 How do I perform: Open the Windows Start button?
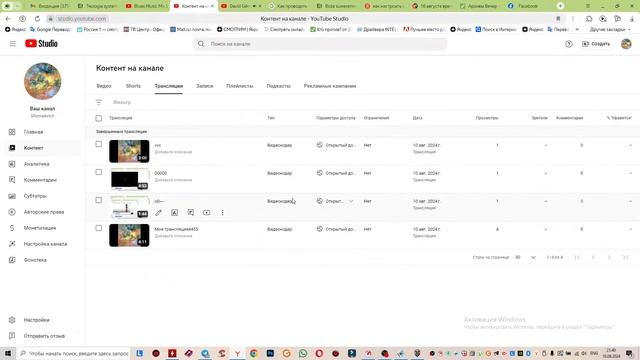click(8, 353)
